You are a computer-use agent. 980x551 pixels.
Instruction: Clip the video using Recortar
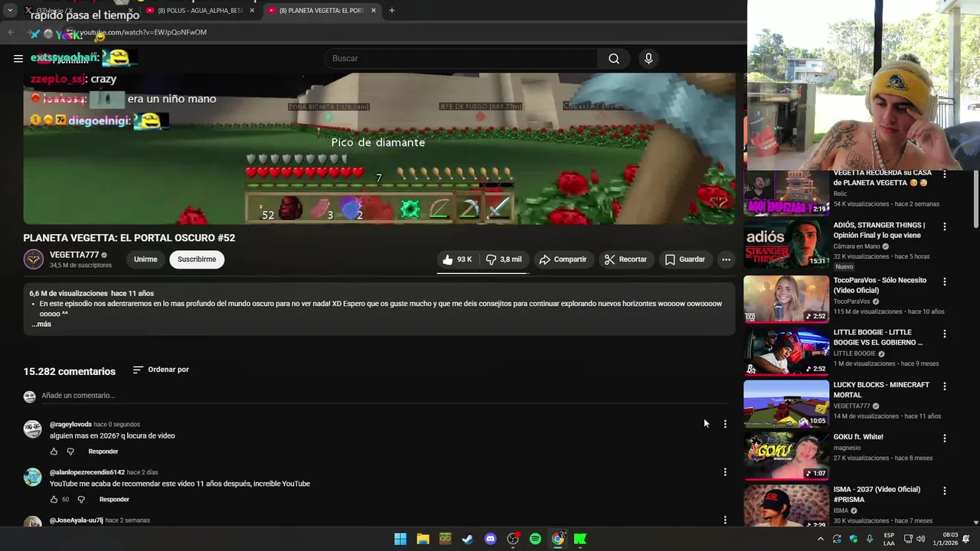[626, 259]
